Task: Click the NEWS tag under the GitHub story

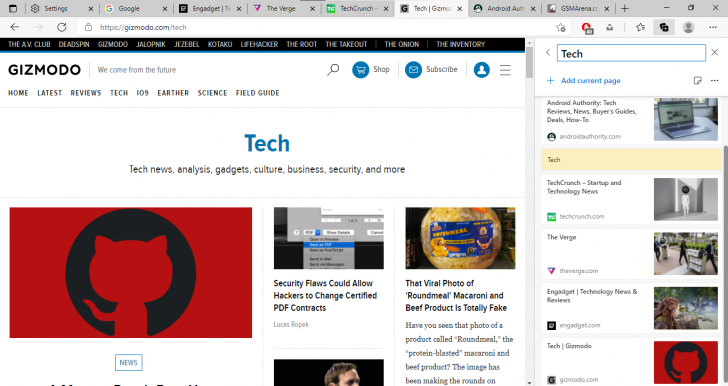Action: pyautogui.click(x=129, y=363)
